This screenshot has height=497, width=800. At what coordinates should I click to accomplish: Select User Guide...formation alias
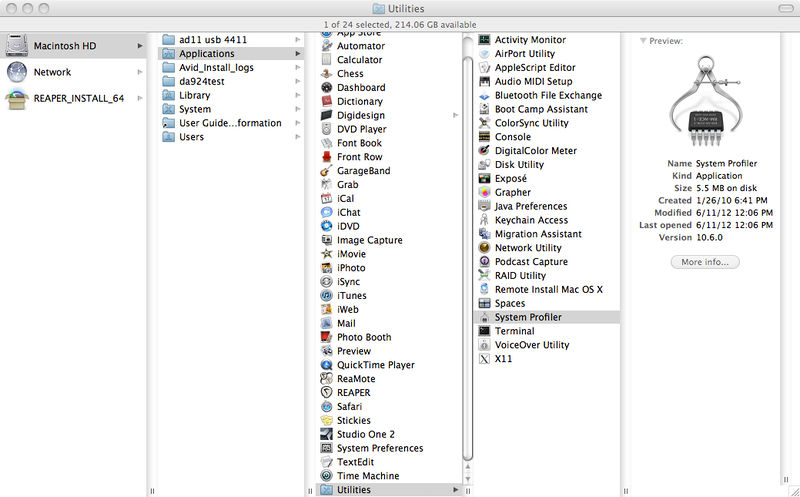point(231,123)
